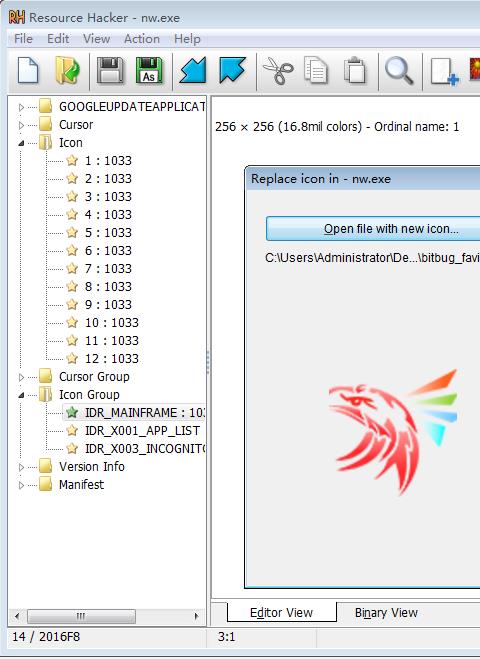Image resolution: width=480 pixels, height=659 pixels.
Task: Open the Help menu
Action: pos(187,39)
